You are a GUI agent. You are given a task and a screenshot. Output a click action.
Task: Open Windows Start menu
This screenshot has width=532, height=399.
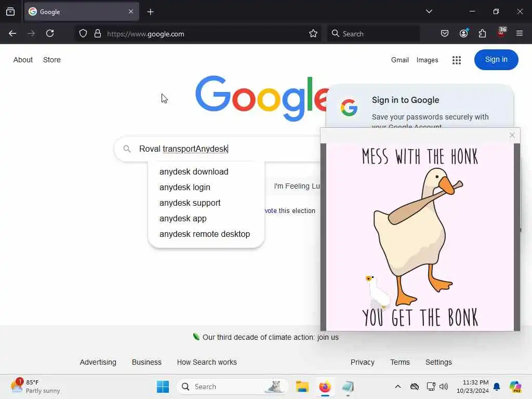[163, 387]
